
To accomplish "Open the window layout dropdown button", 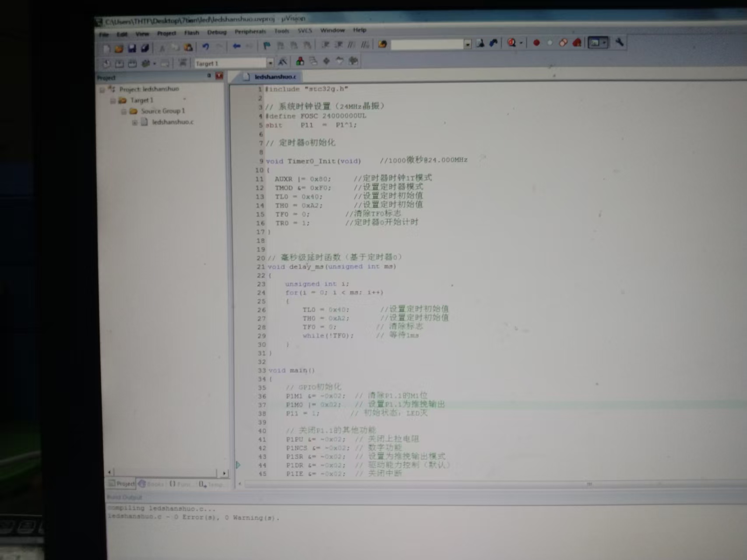I will click(x=598, y=42).
